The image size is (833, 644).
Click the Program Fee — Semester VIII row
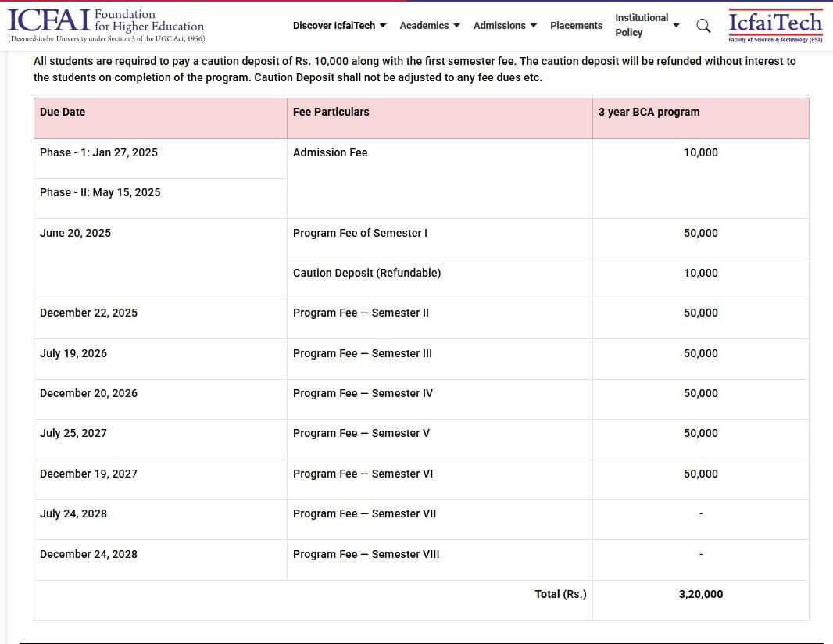point(366,554)
